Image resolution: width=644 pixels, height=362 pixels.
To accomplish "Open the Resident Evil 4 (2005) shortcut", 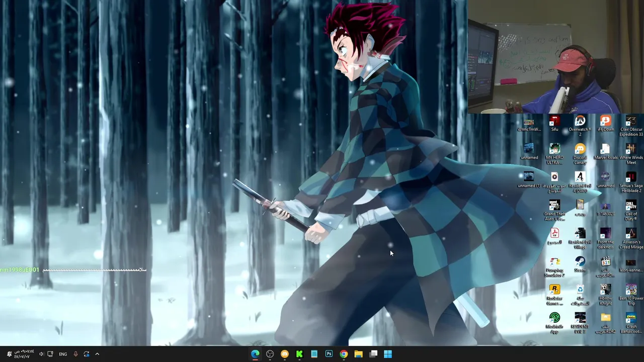I will pyautogui.click(x=580, y=182).
